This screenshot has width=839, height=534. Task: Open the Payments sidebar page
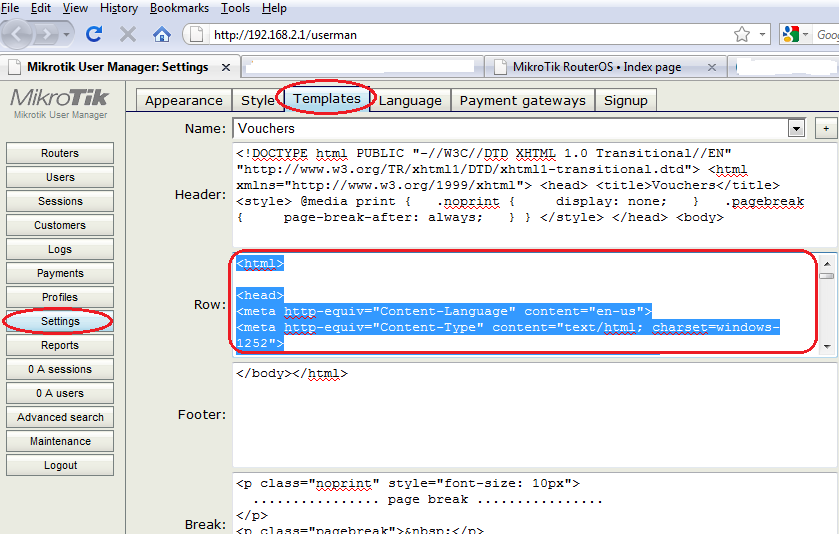tap(60, 273)
